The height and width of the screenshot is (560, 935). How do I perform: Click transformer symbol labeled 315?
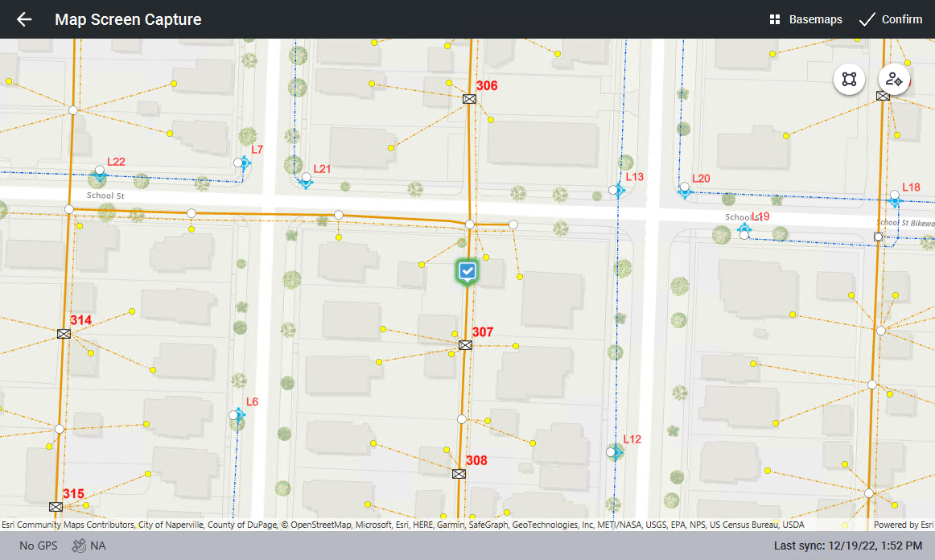coord(56,507)
